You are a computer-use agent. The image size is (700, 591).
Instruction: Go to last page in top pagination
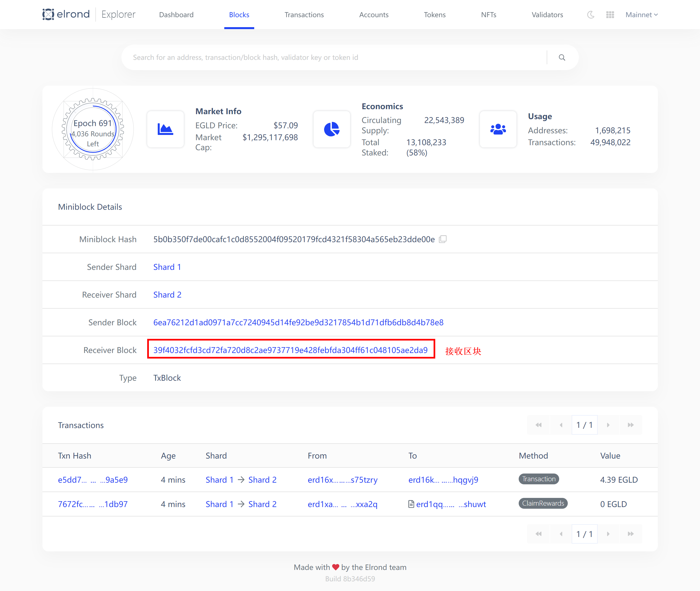[631, 425]
